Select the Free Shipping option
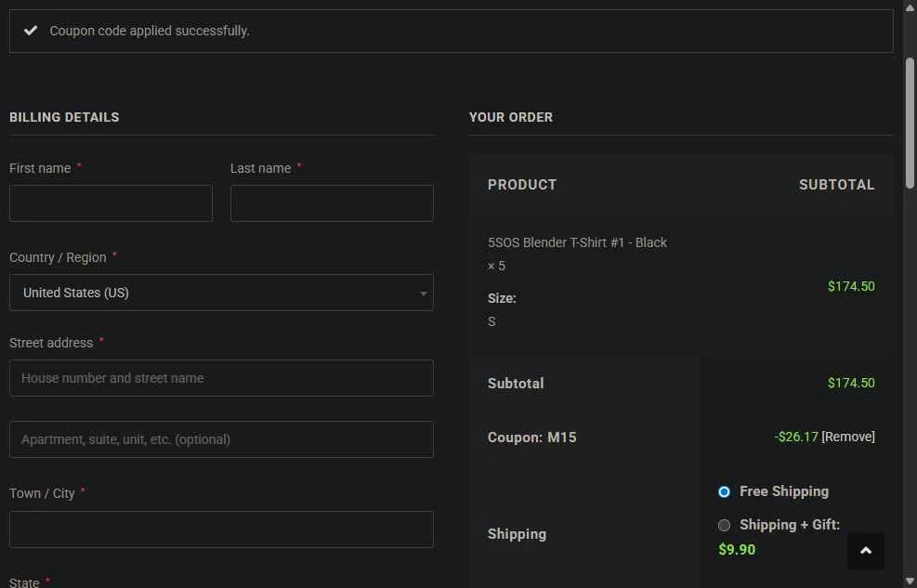917x588 pixels. (x=724, y=491)
